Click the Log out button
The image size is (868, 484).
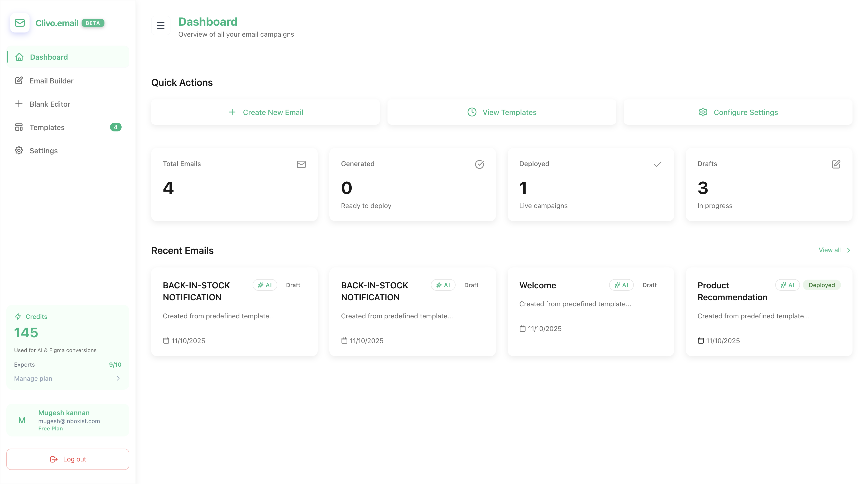coord(67,459)
